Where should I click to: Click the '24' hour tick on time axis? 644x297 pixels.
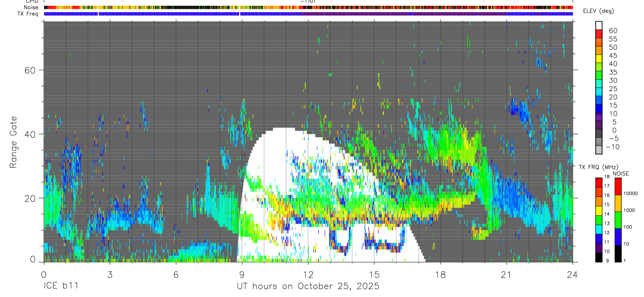tap(572, 274)
